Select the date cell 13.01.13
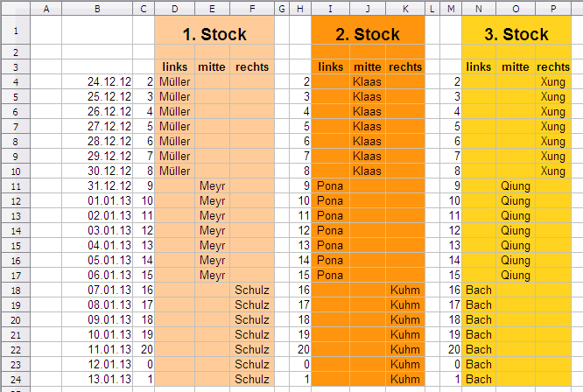This screenshot has width=583, height=392. [x=96, y=379]
